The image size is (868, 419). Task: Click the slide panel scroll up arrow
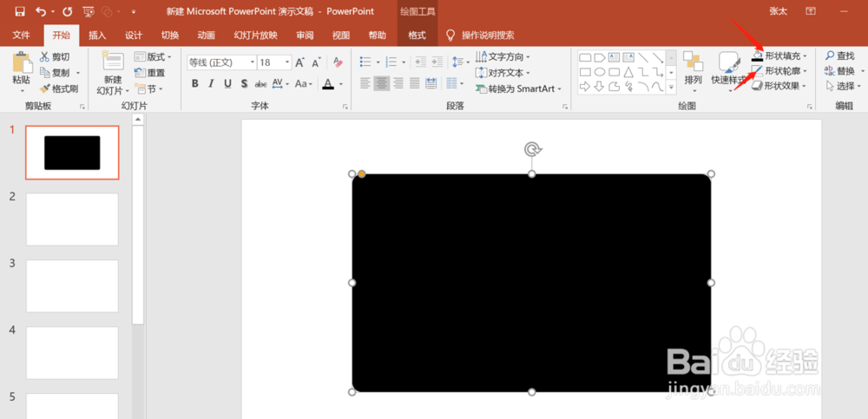pos(138,120)
